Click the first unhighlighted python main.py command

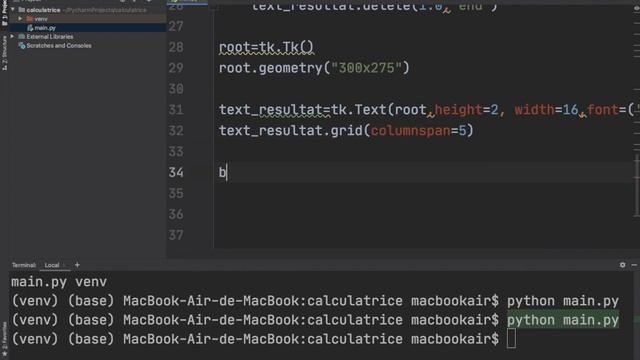point(563,301)
